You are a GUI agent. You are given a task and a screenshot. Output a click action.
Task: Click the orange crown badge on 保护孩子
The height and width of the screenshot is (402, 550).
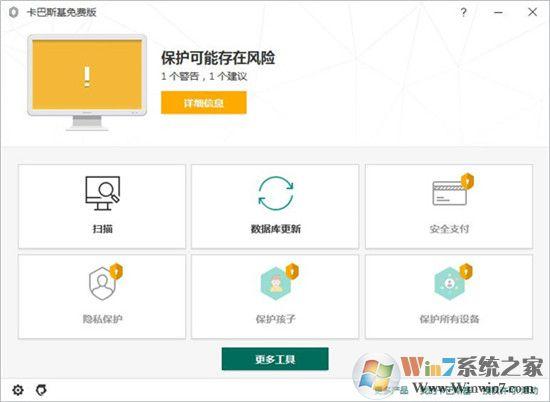pyautogui.click(x=292, y=271)
